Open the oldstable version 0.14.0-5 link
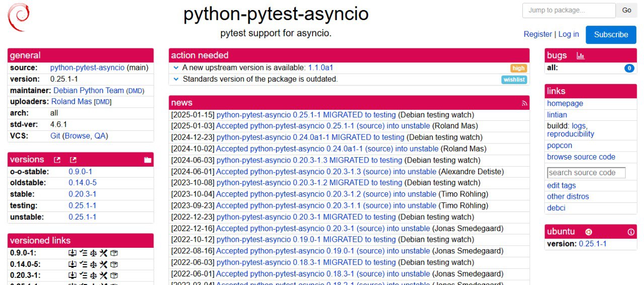Screen dimensions: 644x285 [83, 183]
